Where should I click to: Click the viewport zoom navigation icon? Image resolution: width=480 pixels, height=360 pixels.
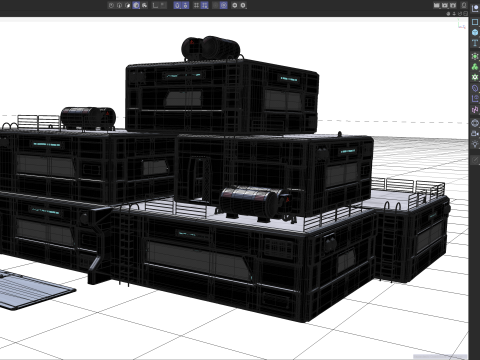[454, 14]
